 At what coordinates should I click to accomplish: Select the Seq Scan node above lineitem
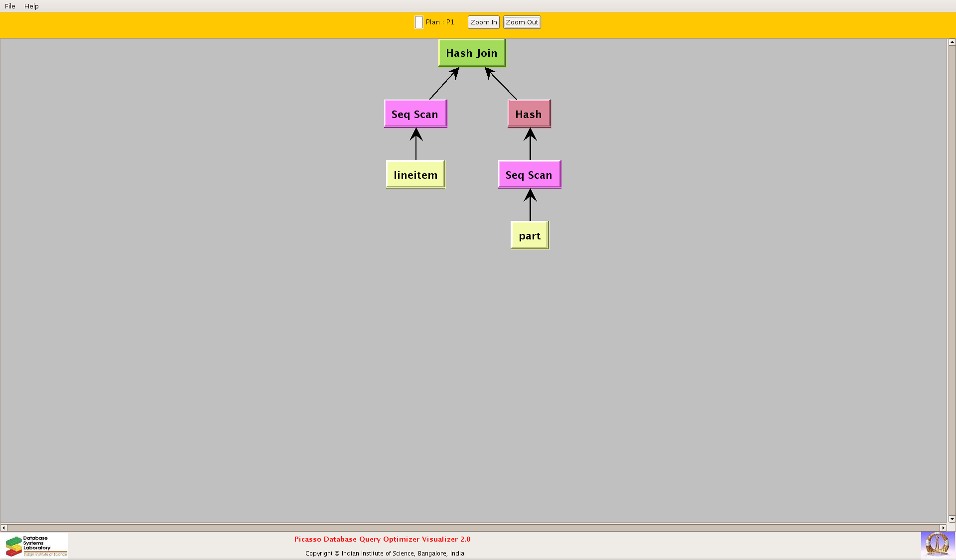point(415,114)
